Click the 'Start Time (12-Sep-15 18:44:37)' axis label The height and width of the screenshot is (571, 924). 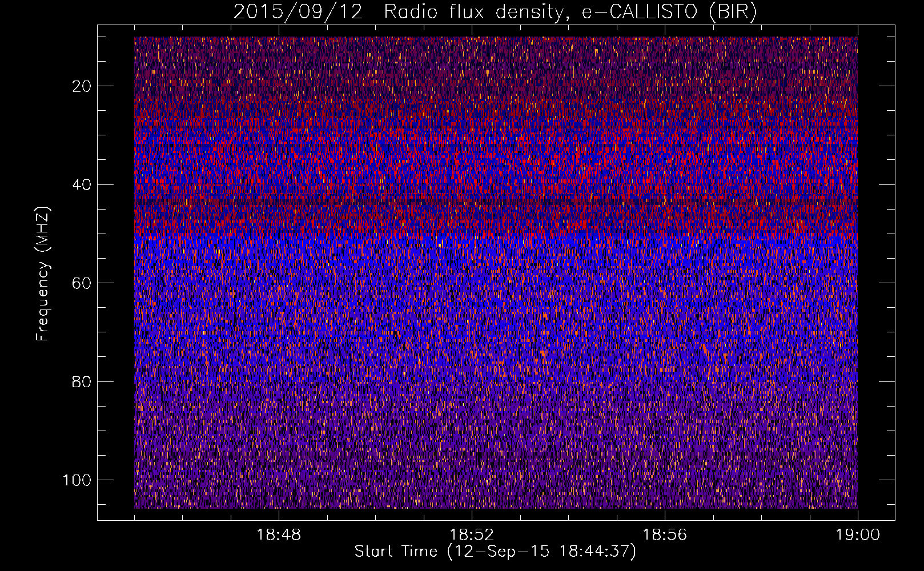pyautogui.click(x=495, y=552)
